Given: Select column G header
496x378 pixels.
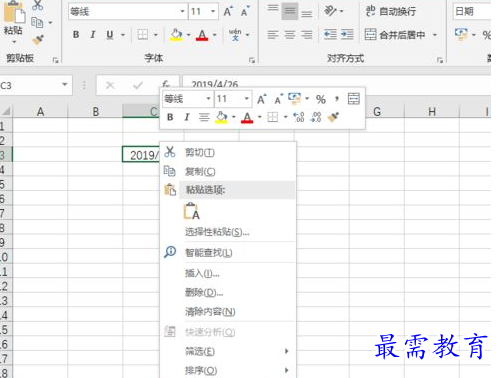Looking at the screenshot, I should point(377,111).
